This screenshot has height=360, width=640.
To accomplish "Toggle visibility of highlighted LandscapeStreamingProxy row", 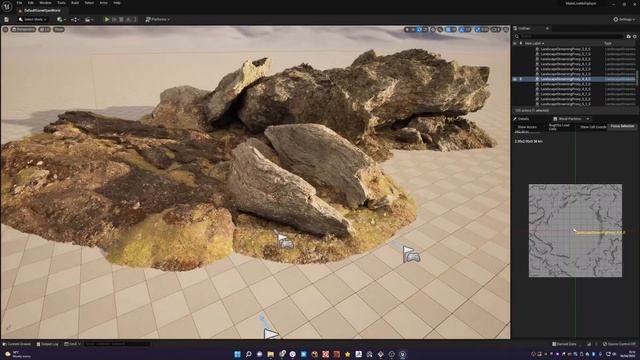I will tap(515, 79).
